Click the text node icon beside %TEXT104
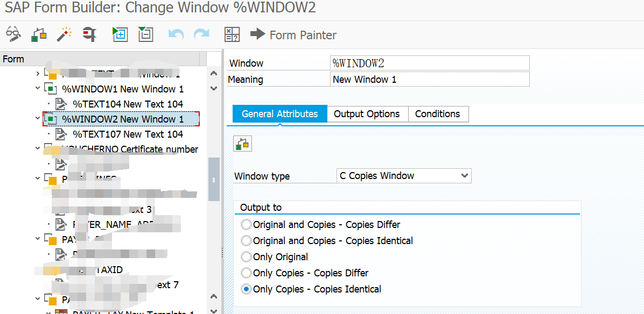Image resolution: width=644 pixels, height=314 pixels. (x=61, y=104)
